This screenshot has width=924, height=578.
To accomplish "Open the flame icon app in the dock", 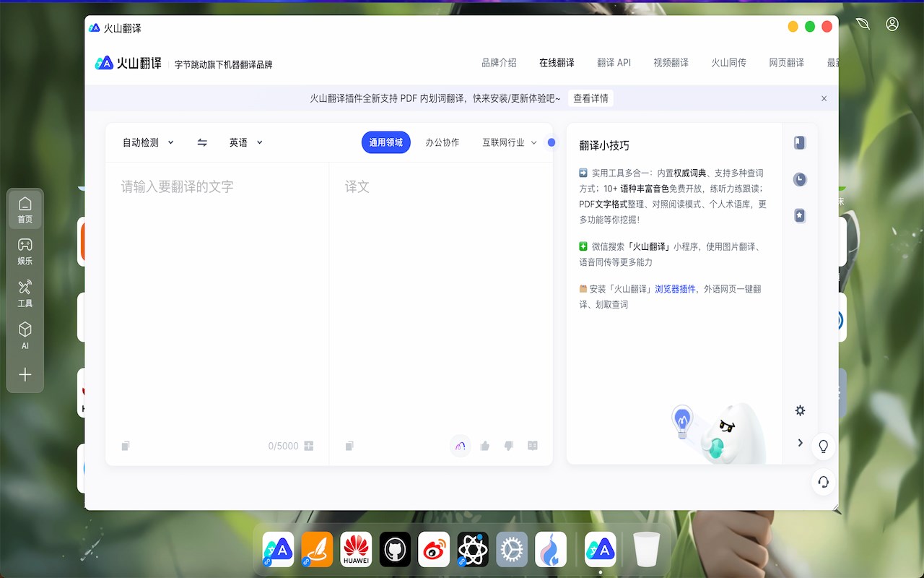I will point(551,550).
